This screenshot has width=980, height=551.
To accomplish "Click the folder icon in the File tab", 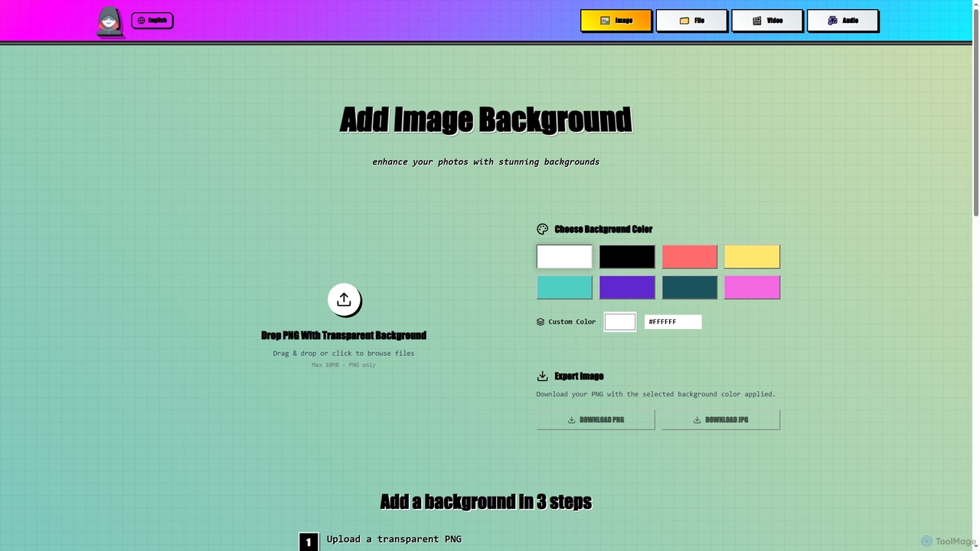I will pyautogui.click(x=684, y=21).
